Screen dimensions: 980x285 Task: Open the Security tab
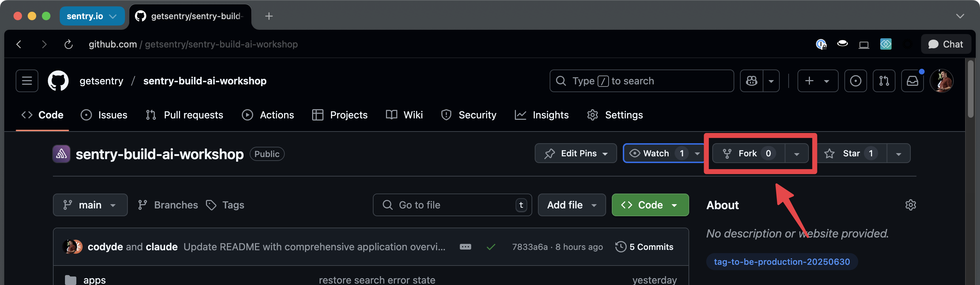tap(468, 115)
